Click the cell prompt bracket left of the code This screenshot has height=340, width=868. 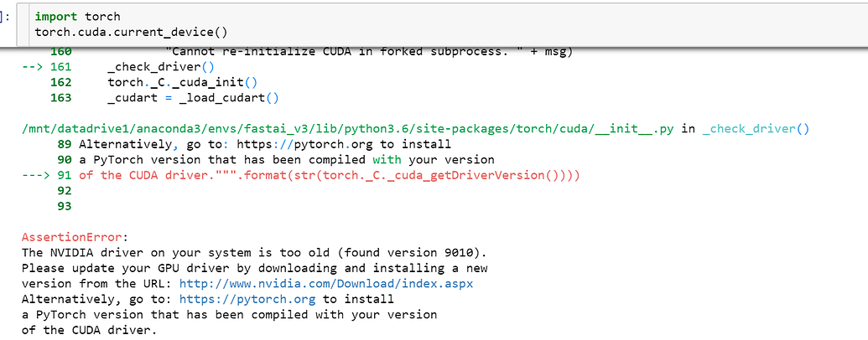(6, 17)
